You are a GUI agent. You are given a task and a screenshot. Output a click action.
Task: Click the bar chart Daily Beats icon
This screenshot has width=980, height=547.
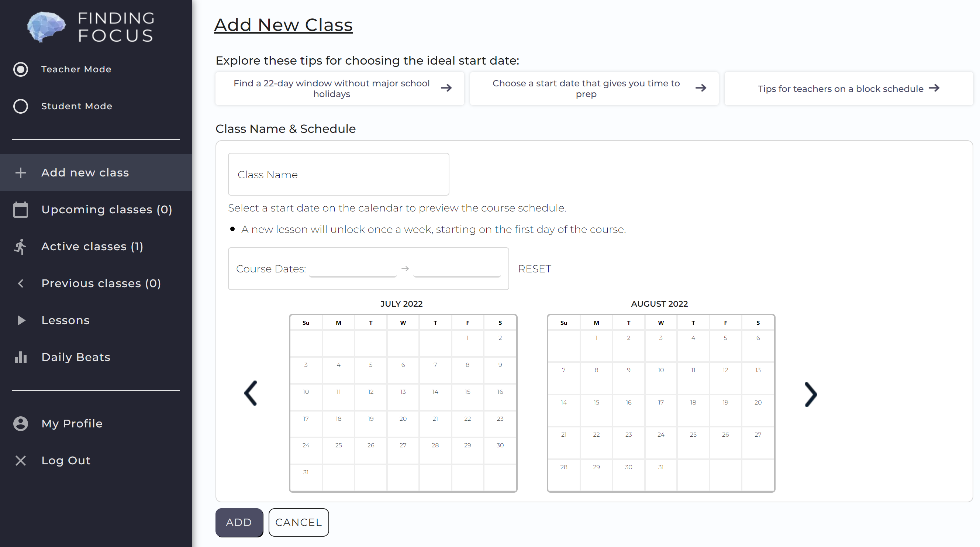pos(21,357)
